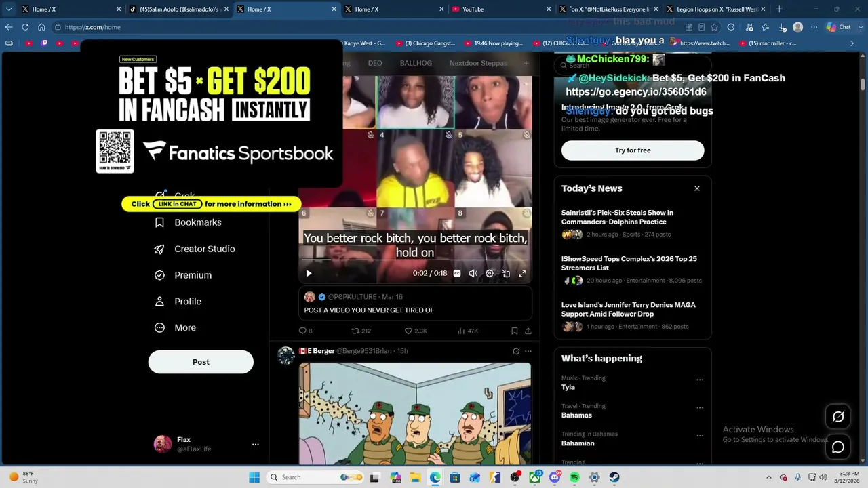The width and height of the screenshot is (868, 488).
Task: Show hidden system tray icons
Action: (768, 477)
